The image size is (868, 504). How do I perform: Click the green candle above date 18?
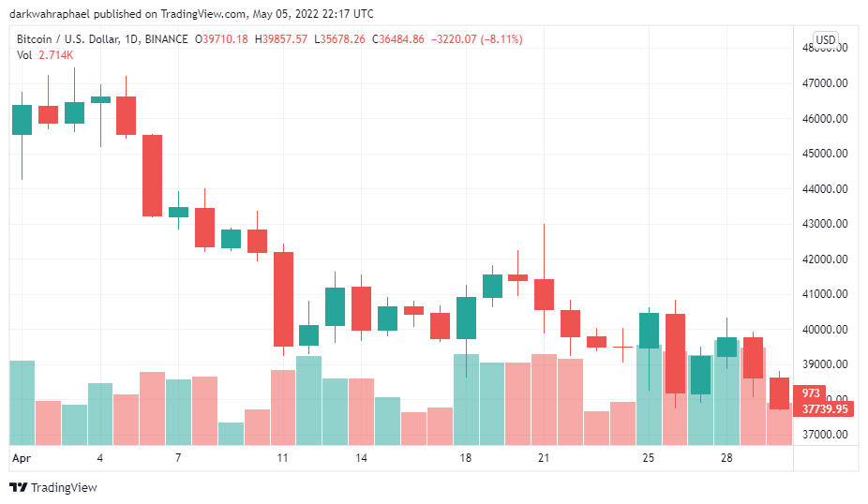coord(466,318)
